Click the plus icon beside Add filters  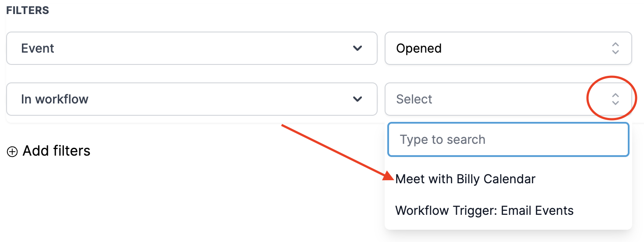click(x=12, y=152)
